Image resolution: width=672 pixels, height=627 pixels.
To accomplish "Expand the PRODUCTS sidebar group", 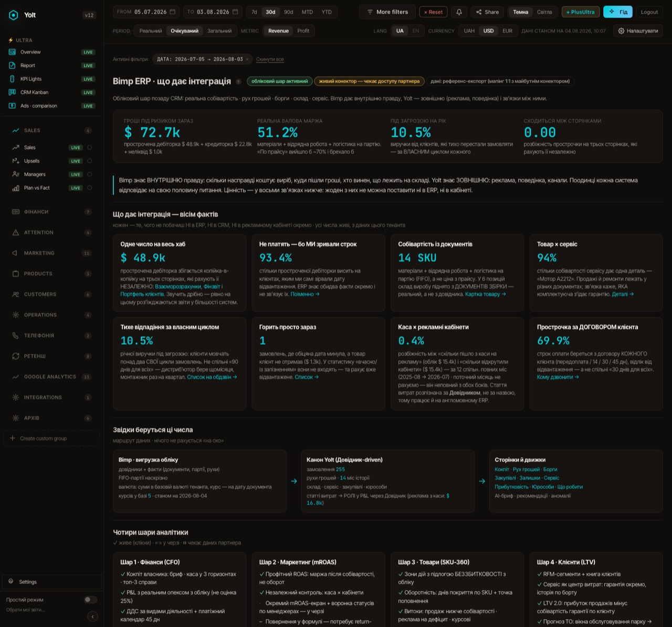I will pyautogui.click(x=51, y=274).
